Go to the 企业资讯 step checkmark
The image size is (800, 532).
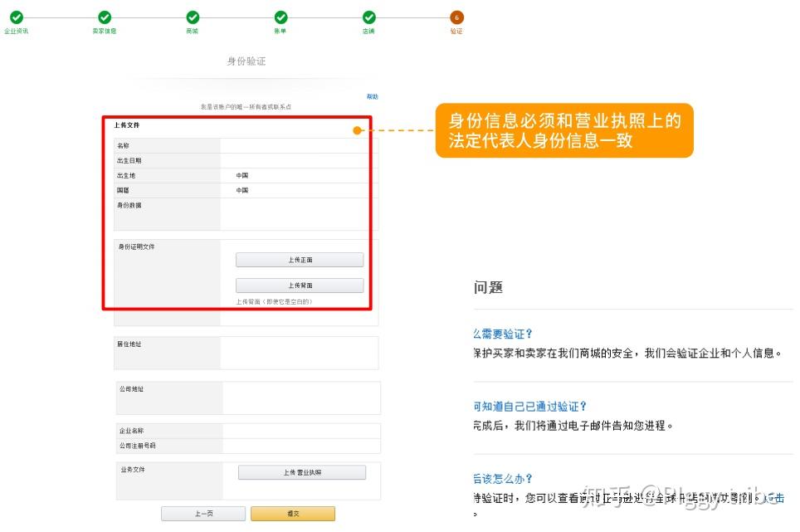coord(17,17)
